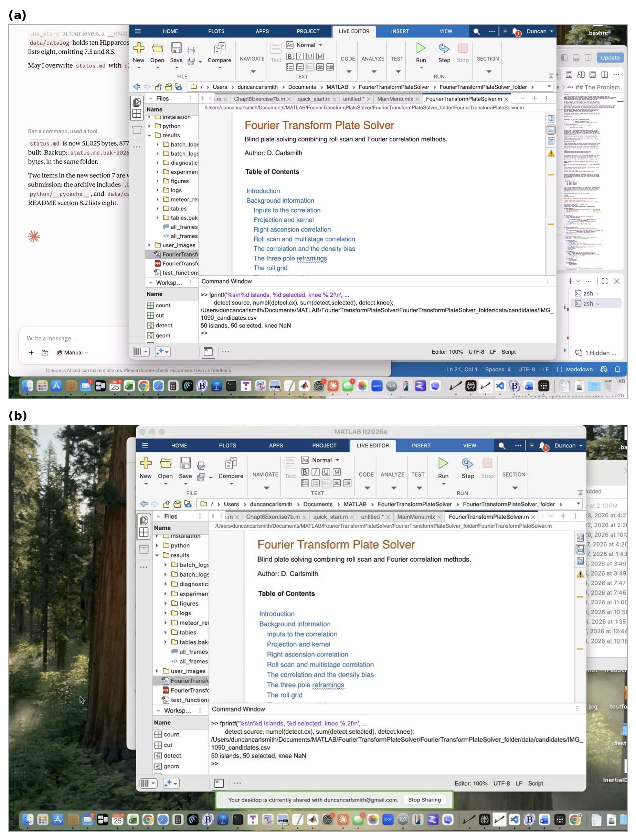In panel (b), click the Save disk icon
The width and height of the screenshot is (636, 840).
pos(185,463)
